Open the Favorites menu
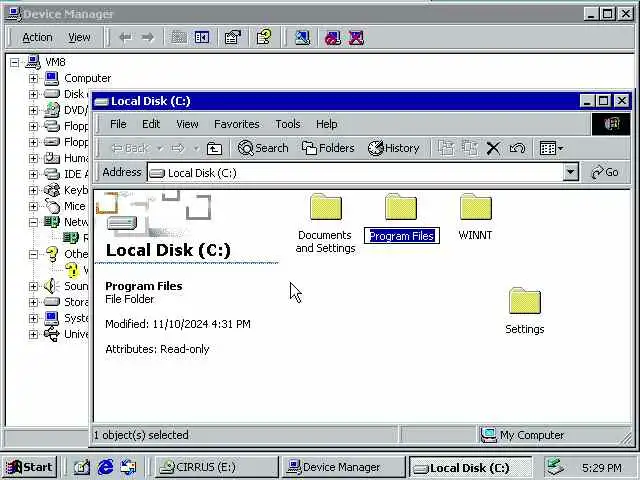The width and height of the screenshot is (640, 480). [237, 124]
